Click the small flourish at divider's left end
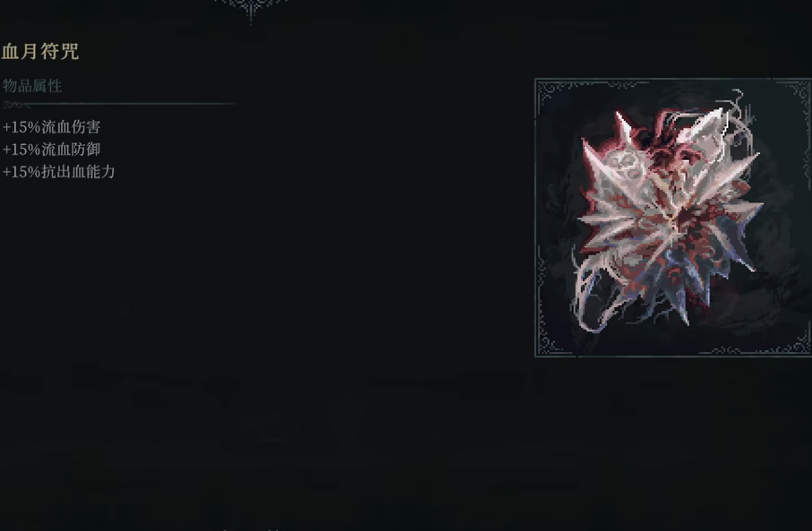The width and height of the screenshot is (812, 531). 17,105
